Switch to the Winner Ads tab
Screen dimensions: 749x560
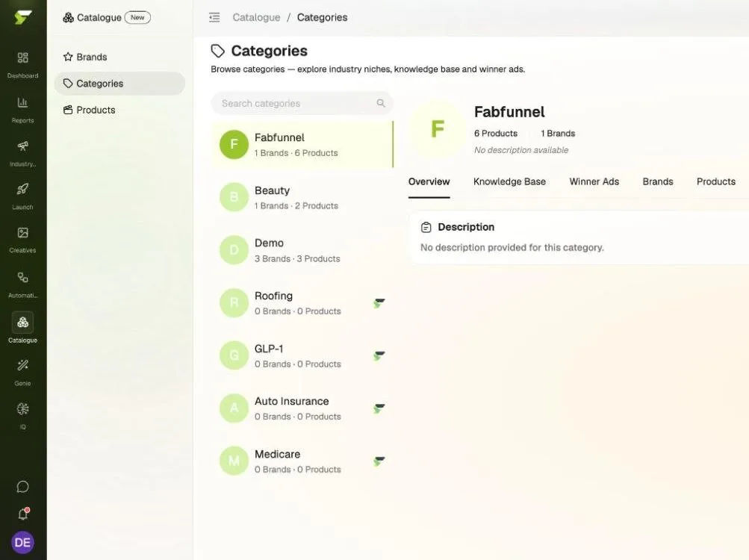[x=594, y=181]
